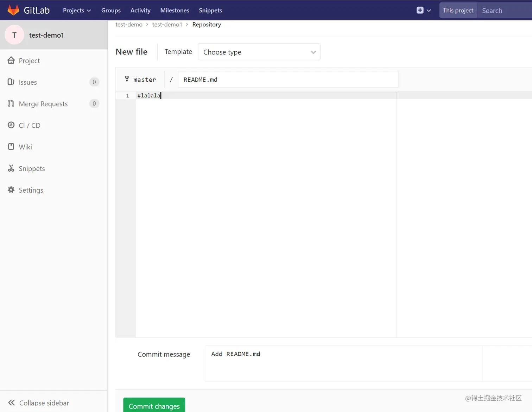
Task: Click the test-demo1 project avatar
Action: (x=14, y=35)
